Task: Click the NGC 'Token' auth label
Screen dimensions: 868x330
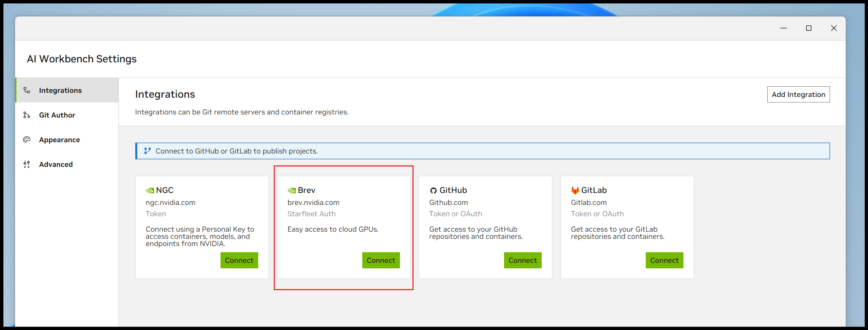Action: (x=156, y=214)
